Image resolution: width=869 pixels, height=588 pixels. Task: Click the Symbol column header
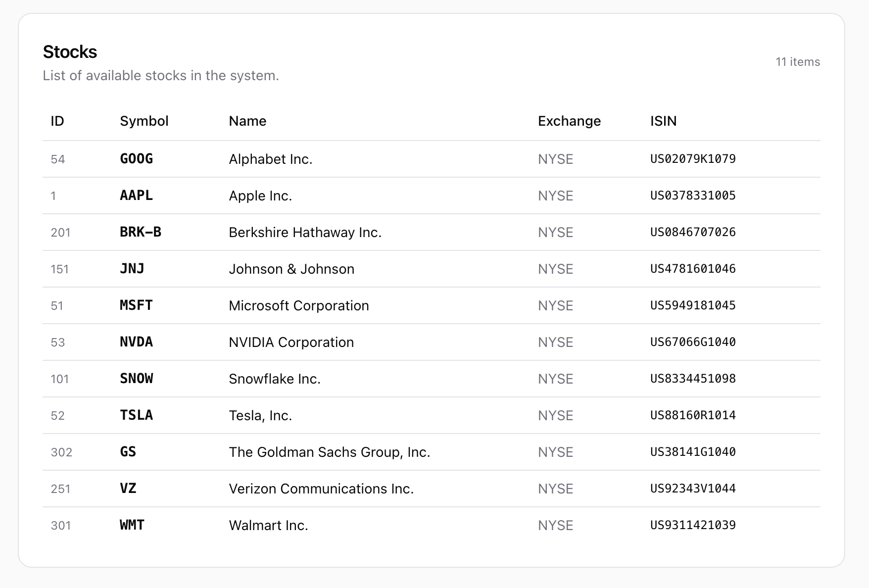click(144, 121)
